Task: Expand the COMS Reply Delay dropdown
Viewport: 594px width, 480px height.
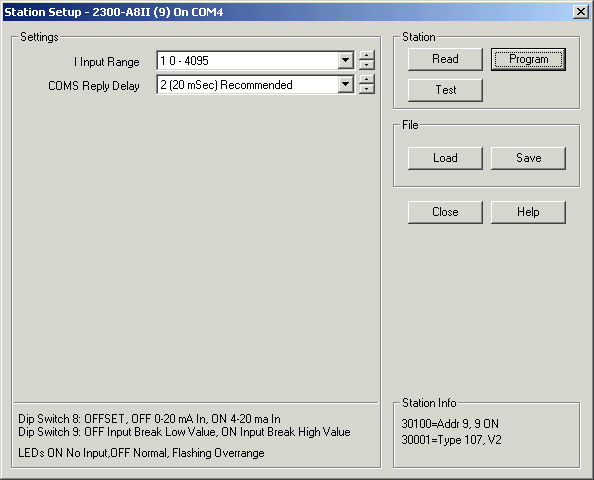Action: pyautogui.click(x=345, y=84)
